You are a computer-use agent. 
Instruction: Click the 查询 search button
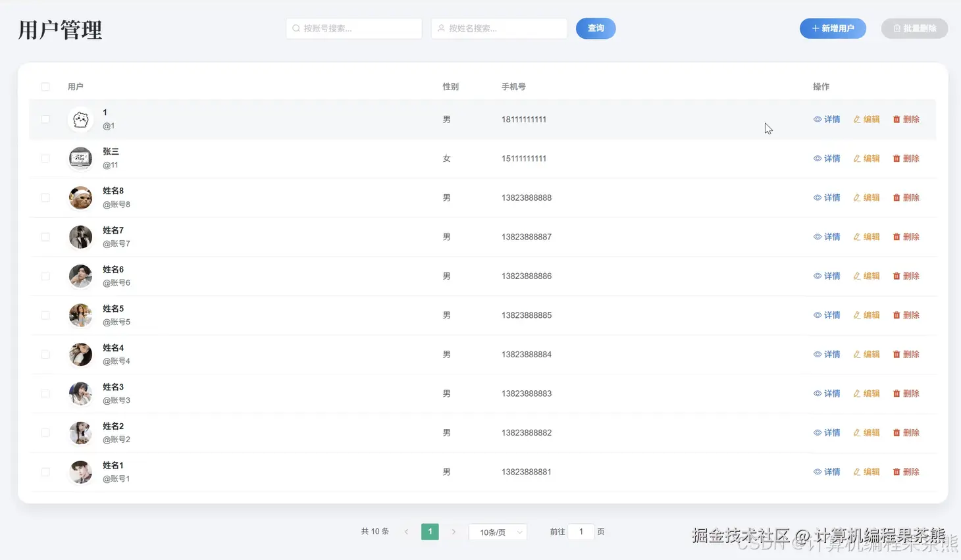tap(596, 28)
